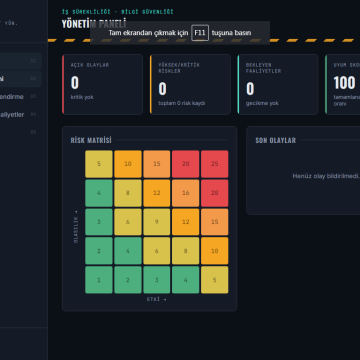Select cell 15 in the row ending with 25
Viewport: 360px width, 360px height.
pos(157,164)
